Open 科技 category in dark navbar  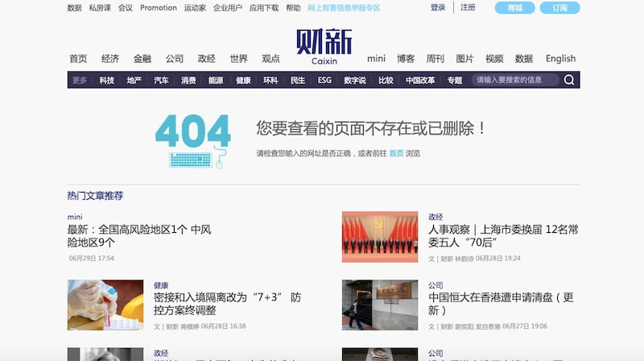(x=106, y=81)
